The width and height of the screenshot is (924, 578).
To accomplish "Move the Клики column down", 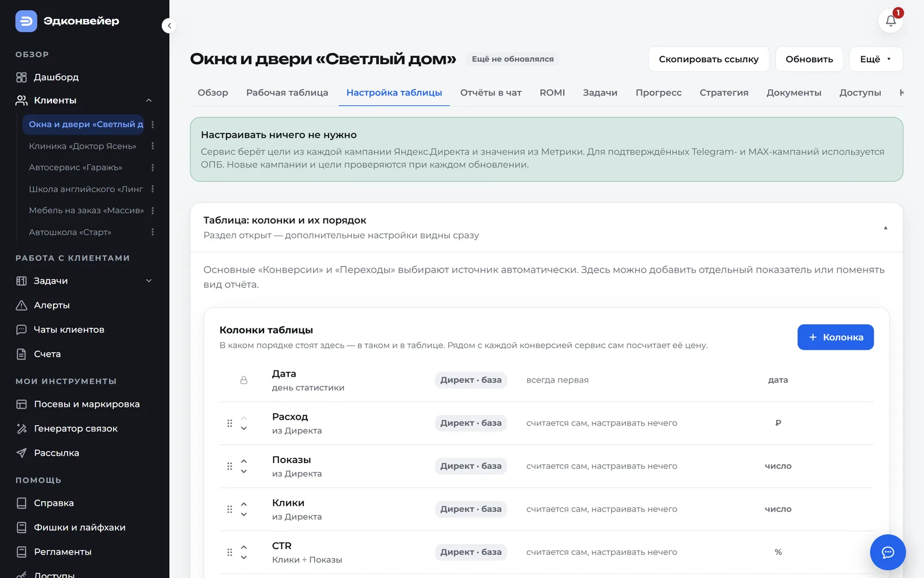I will coord(244,514).
